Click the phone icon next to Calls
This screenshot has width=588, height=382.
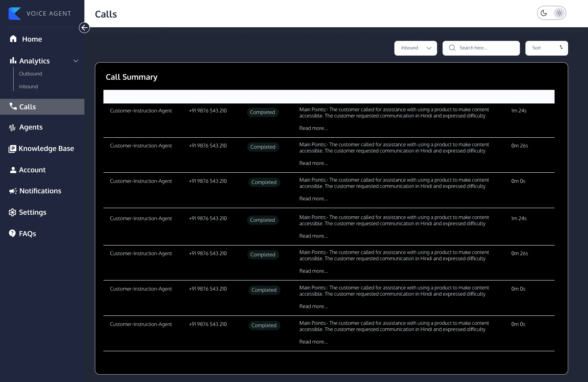(x=13, y=107)
